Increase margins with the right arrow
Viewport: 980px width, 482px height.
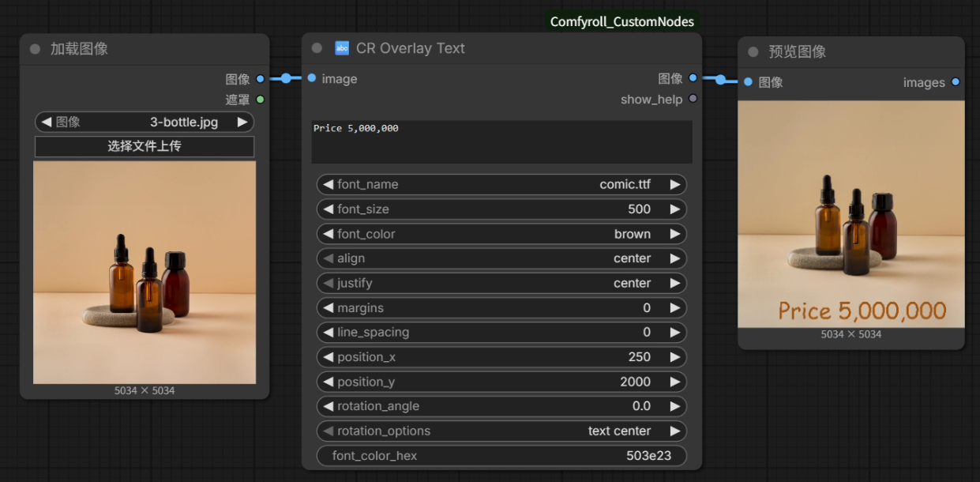[x=675, y=308]
